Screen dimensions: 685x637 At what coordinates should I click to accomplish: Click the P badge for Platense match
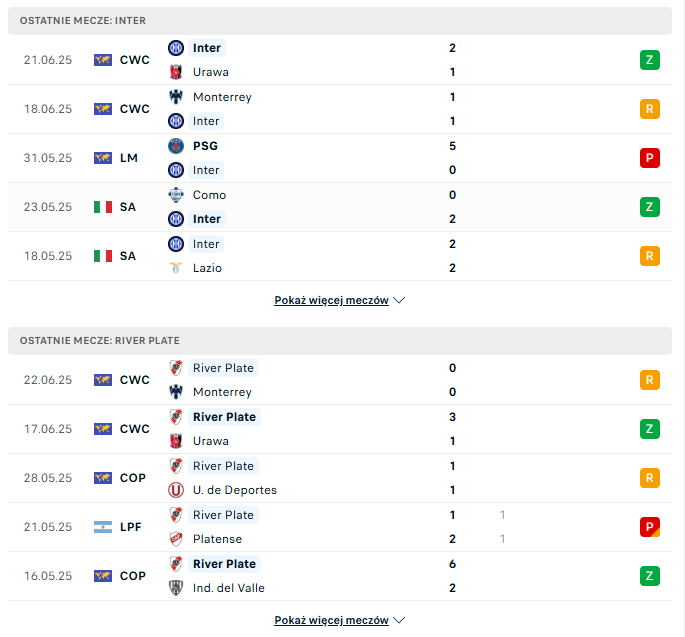[650, 527]
